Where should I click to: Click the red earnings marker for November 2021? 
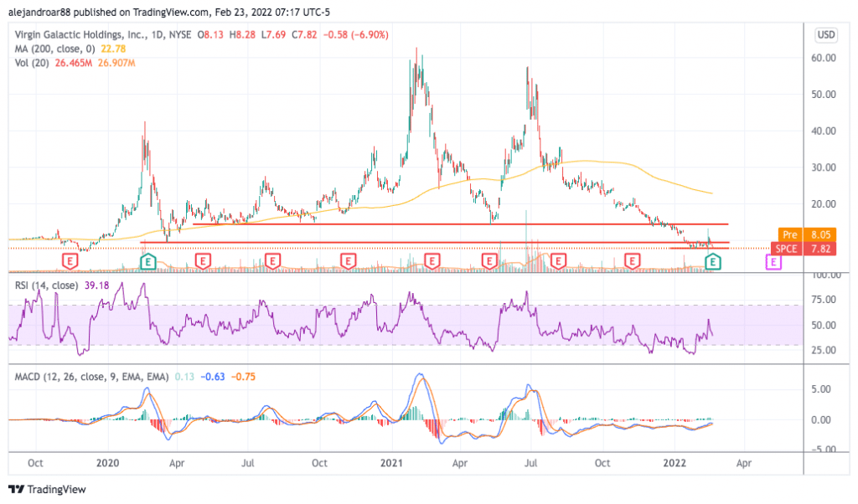[x=633, y=261]
